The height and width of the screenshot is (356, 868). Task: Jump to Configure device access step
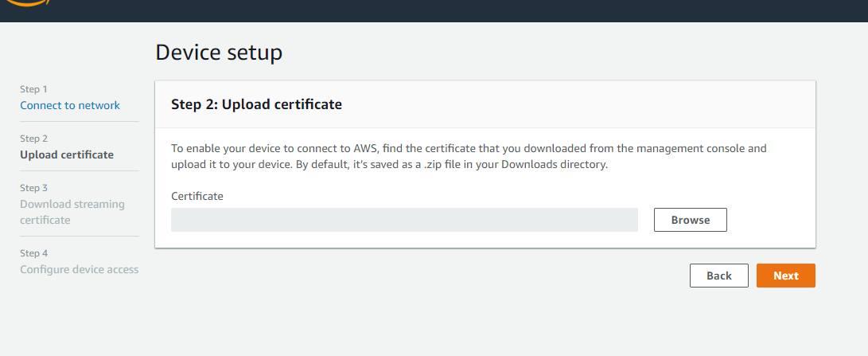click(80, 269)
